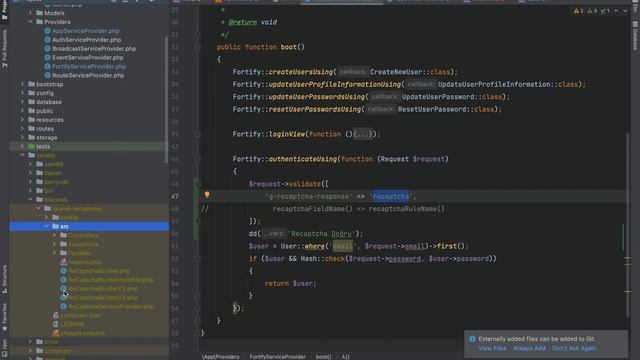Expand the bootstrap folder
This screenshot has height=360, width=640.
click(22, 84)
